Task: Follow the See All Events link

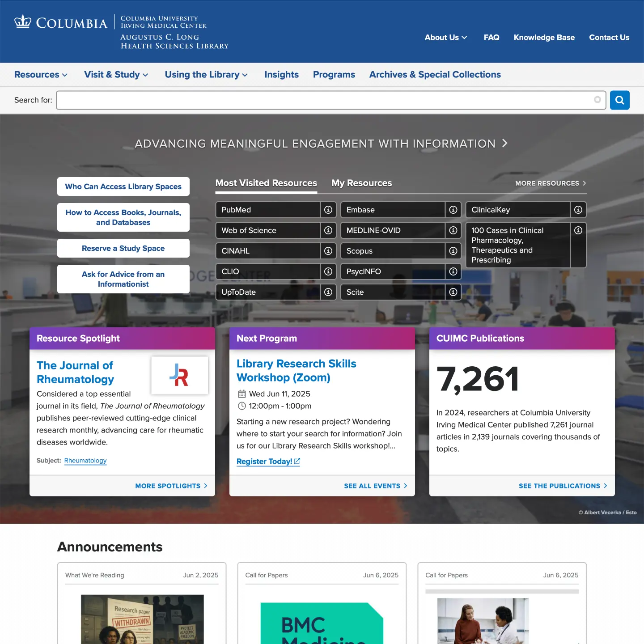Action: click(x=376, y=486)
